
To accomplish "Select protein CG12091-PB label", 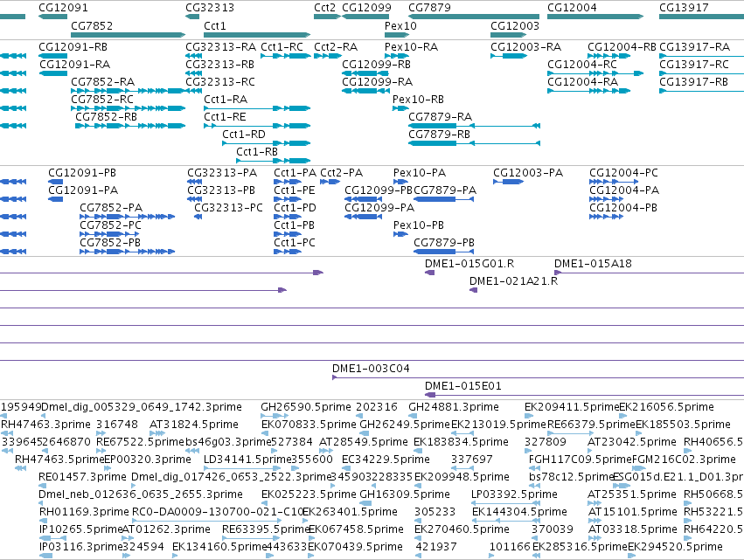I will click(x=82, y=173).
